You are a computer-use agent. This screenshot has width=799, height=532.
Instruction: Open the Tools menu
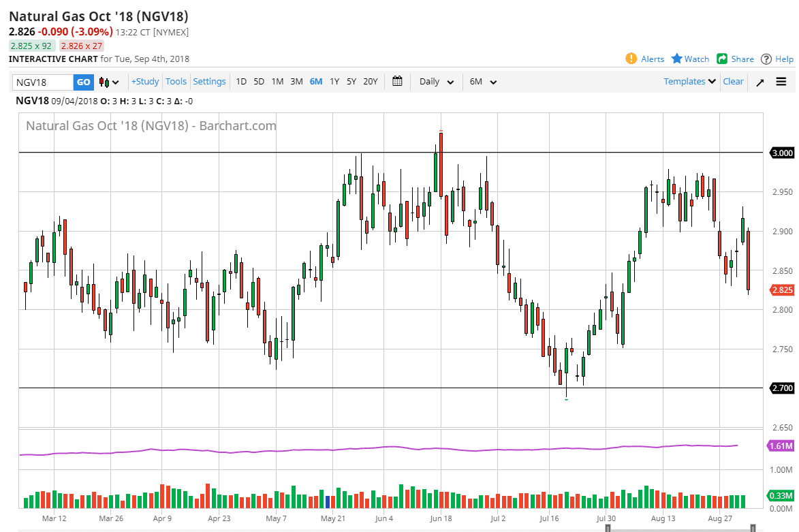coord(176,81)
